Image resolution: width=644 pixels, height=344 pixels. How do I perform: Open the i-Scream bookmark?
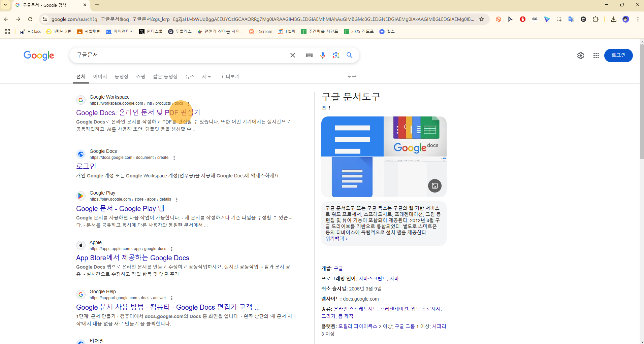click(260, 32)
